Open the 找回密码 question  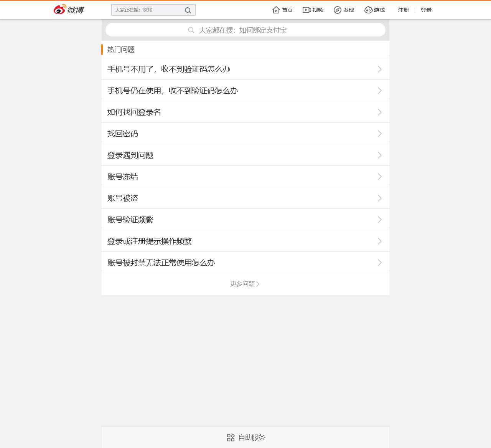[245, 134]
